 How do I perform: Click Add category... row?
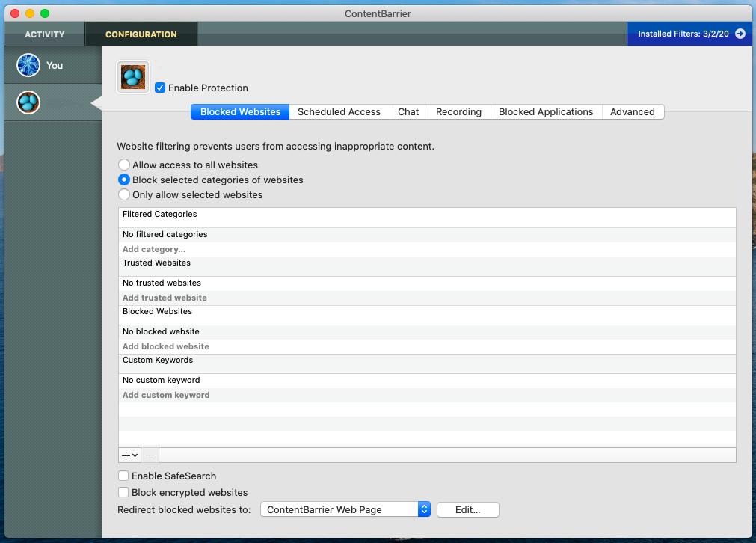(427, 249)
